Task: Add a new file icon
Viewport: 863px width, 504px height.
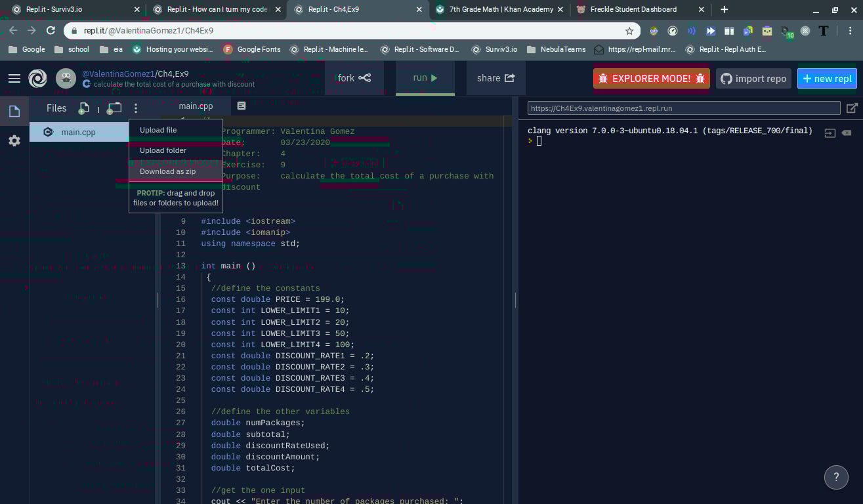Action: tap(84, 108)
